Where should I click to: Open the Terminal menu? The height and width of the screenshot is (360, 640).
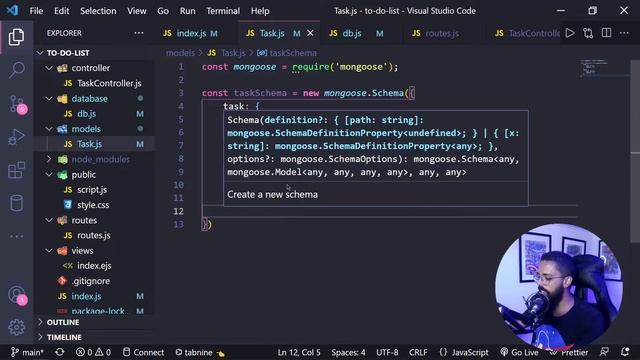pyautogui.click(x=222, y=11)
